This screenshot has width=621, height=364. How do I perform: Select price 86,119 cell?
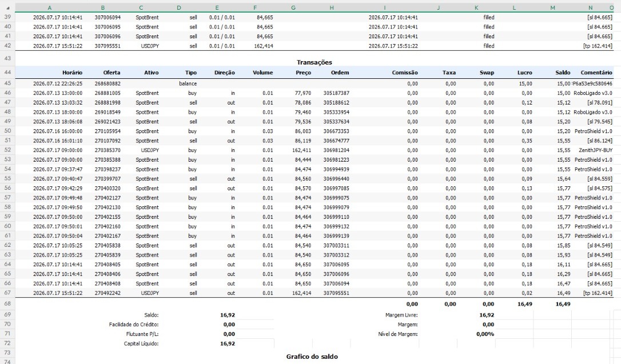click(303, 141)
